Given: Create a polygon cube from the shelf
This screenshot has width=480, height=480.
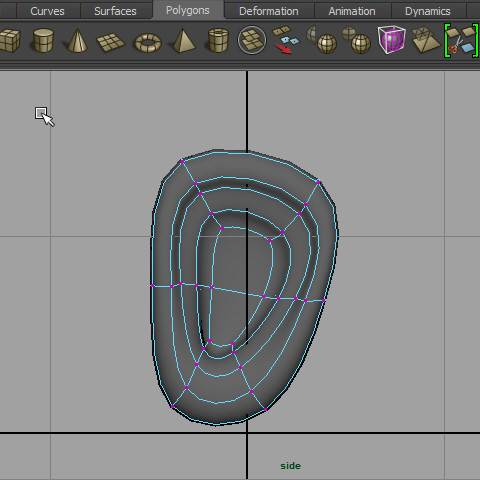Looking at the screenshot, I should click(10, 41).
